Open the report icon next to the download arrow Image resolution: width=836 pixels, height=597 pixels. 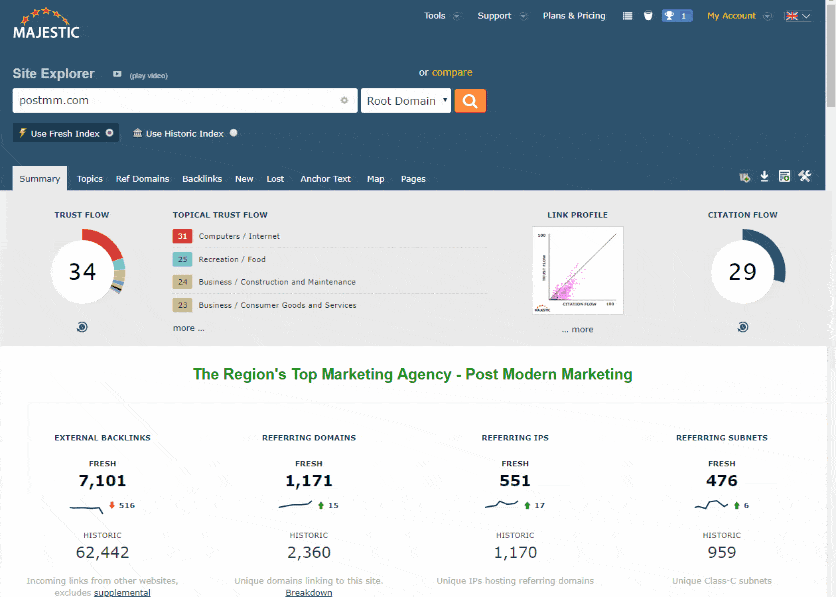pos(784,176)
